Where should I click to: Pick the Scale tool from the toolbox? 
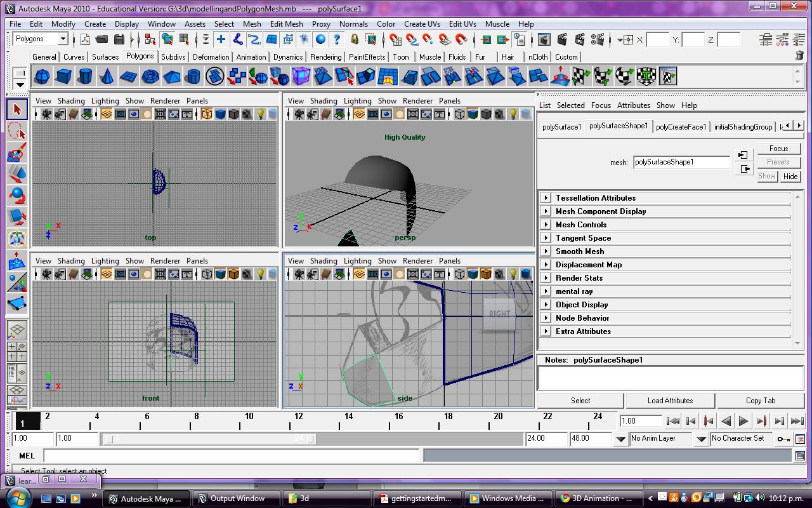(17, 215)
